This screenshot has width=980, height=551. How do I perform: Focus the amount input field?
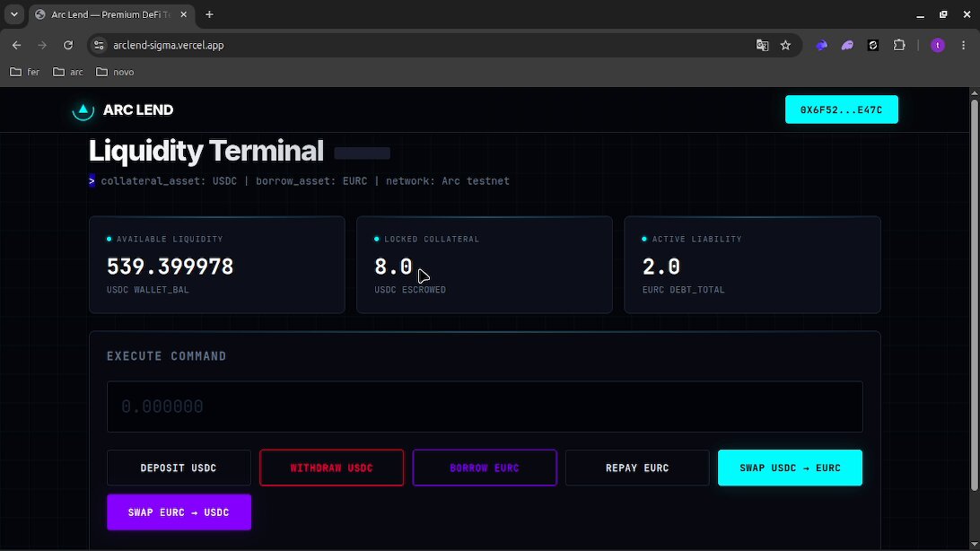point(485,407)
